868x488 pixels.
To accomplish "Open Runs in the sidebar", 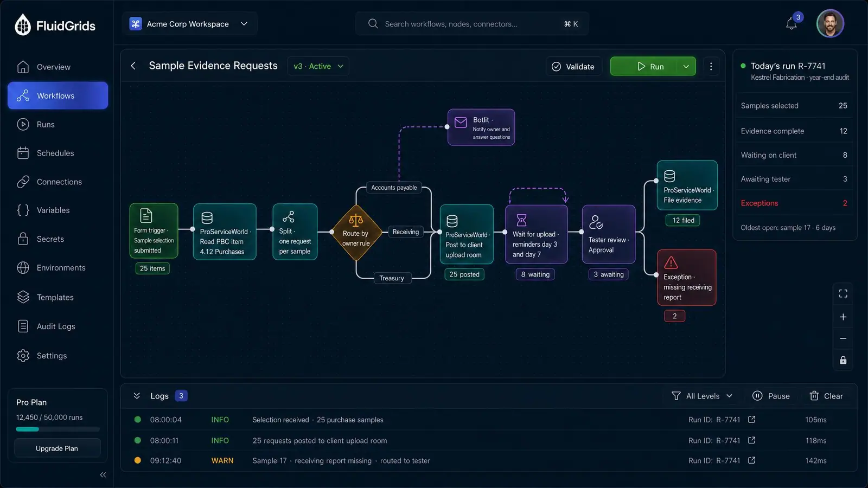I will tap(58, 124).
